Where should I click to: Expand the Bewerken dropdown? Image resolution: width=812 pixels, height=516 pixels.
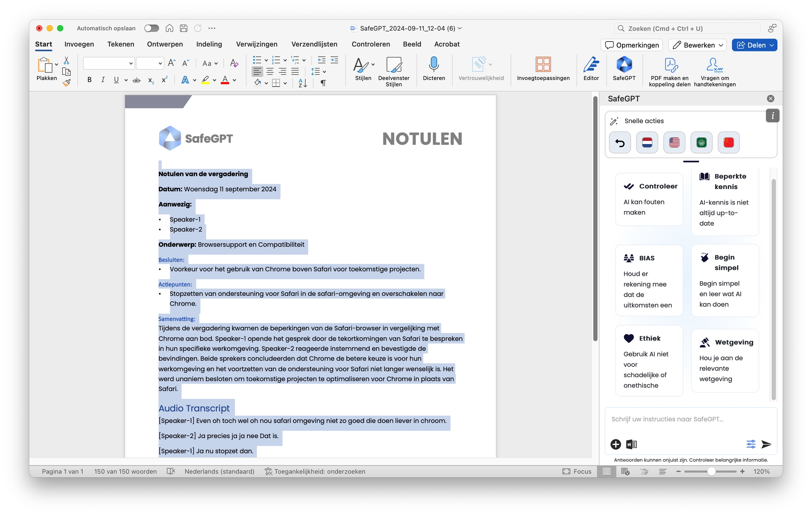coord(721,45)
